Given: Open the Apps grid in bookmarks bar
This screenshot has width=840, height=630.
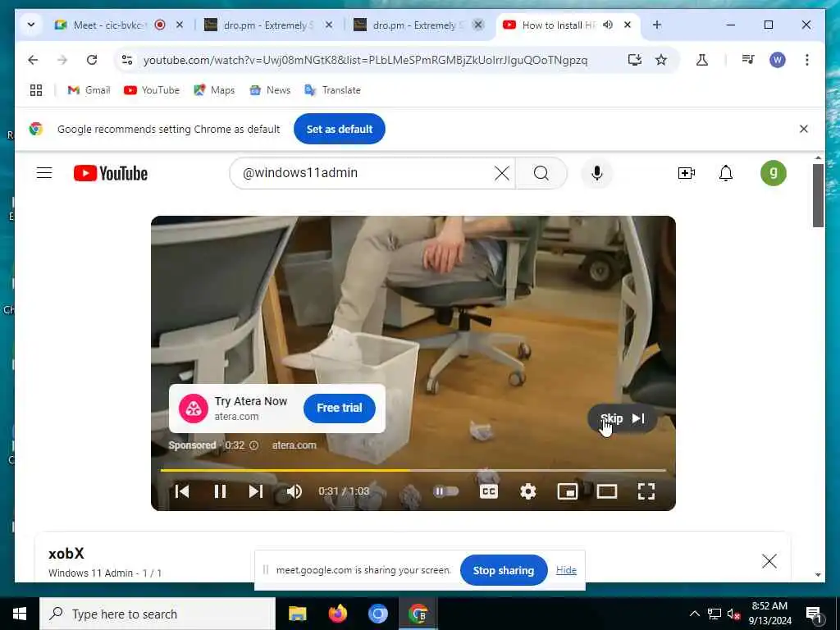Looking at the screenshot, I should click(36, 90).
